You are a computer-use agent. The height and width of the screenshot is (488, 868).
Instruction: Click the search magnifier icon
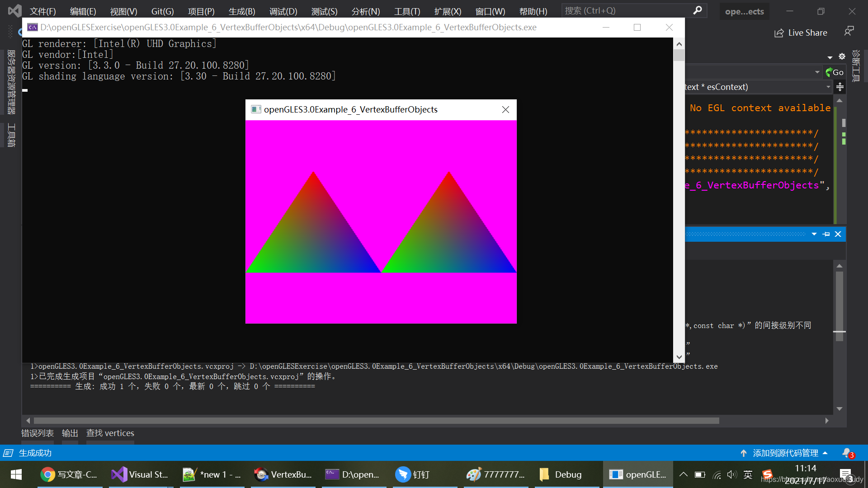point(698,10)
